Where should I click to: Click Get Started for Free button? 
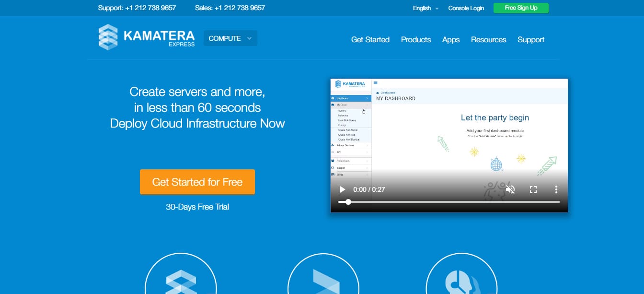click(197, 182)
